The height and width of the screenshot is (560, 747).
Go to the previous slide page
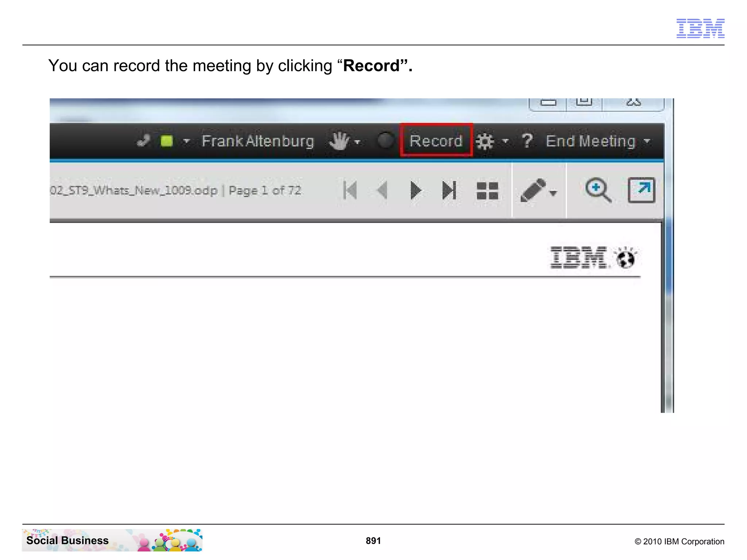point(382,190)
